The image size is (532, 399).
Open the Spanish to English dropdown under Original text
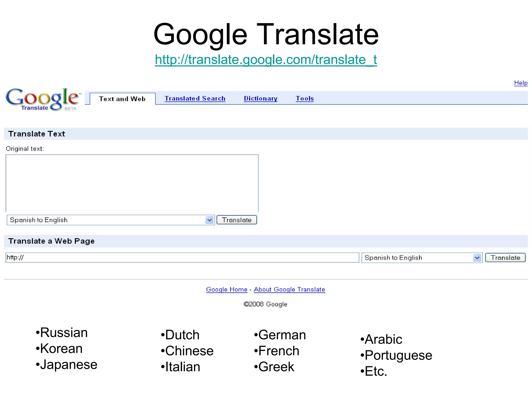(111, 220)
